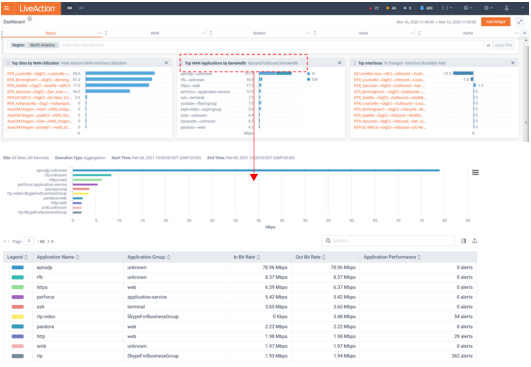Open the settings gear dropdown
The image size is (531, 367).
click(488, 8)
